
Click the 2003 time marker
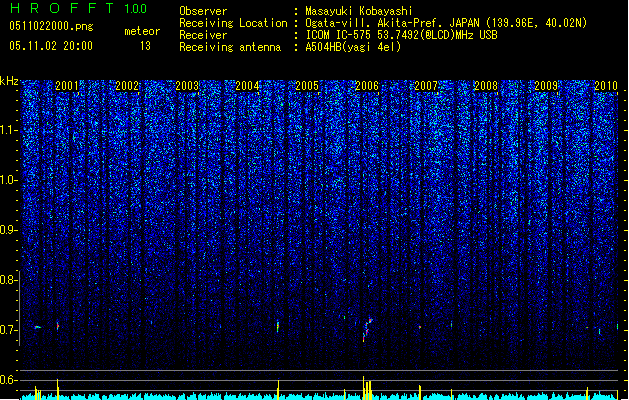[187, 85]
